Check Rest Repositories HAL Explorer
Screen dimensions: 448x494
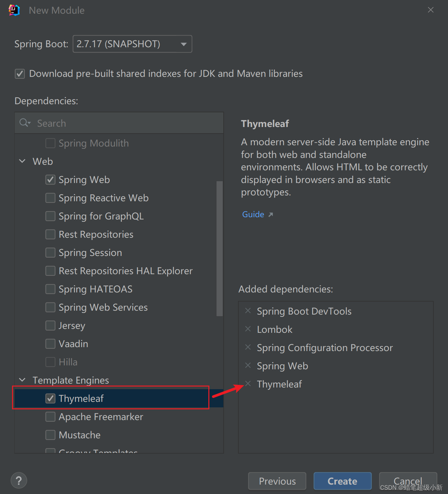[50, 271]
